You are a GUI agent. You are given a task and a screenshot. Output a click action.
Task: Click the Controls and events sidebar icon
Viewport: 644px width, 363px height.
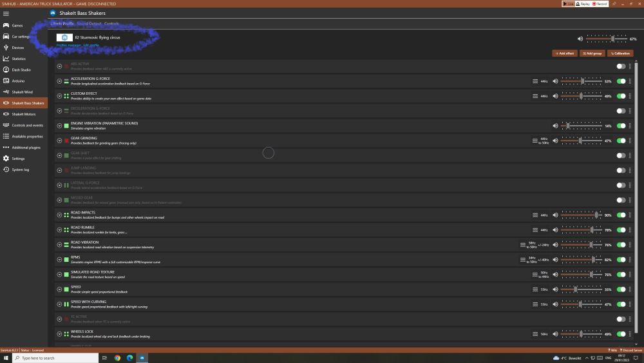click(6, 125)
